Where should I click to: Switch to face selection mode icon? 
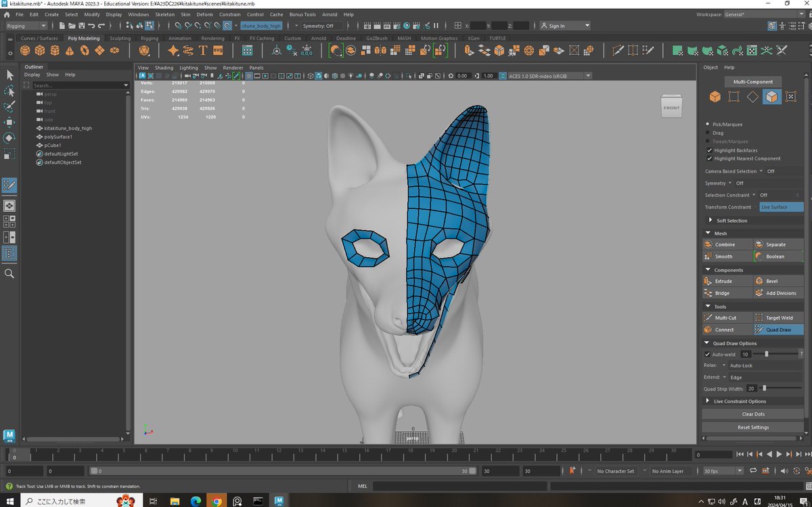tap(771, 97)
